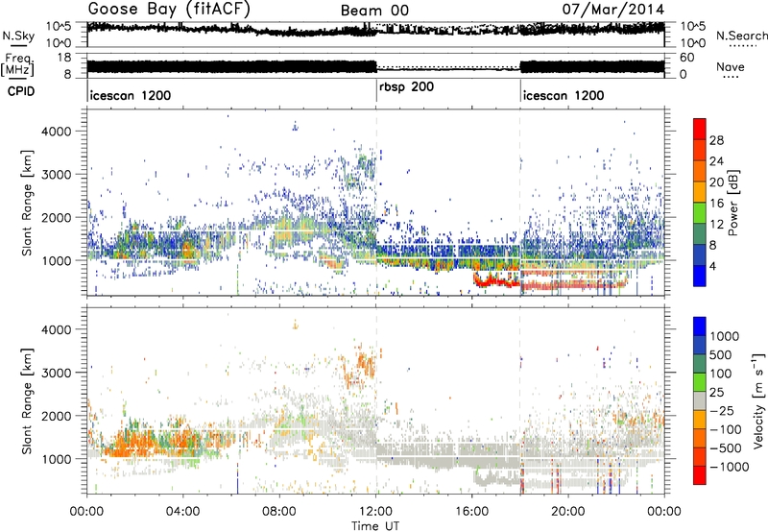Click the '28' tick on Power colorbar

point(716,140)
